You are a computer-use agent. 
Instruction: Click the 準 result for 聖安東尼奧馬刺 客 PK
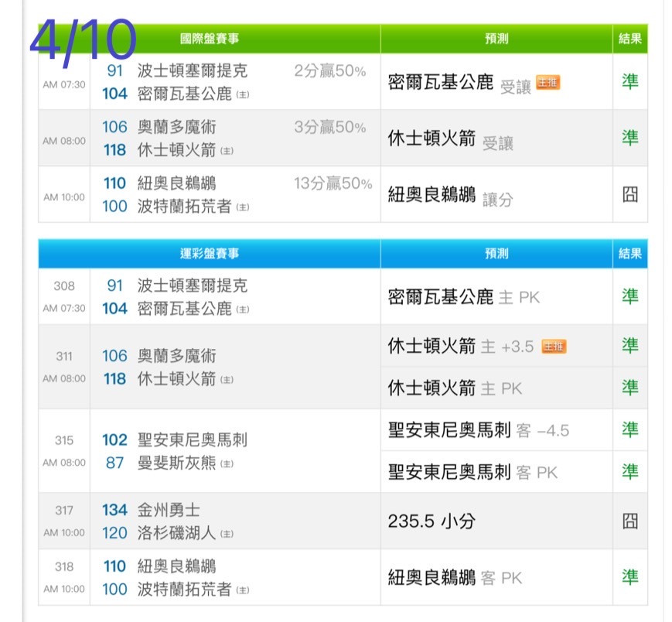[630, 472]
